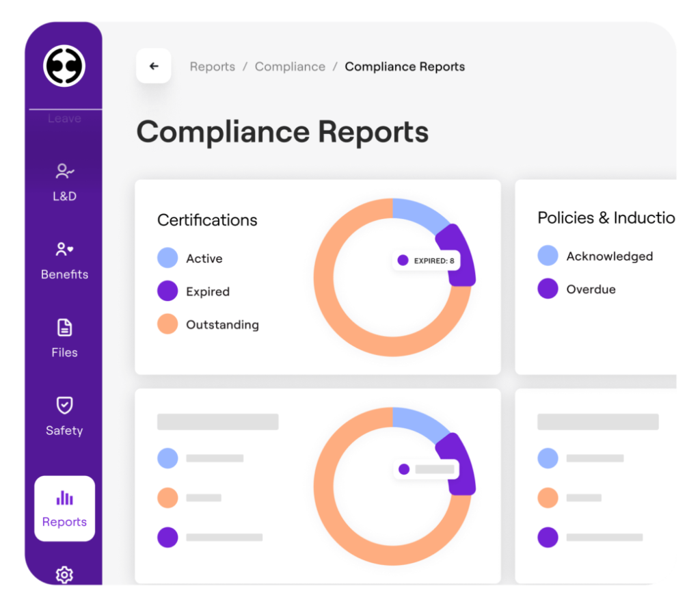Click the Certifications card title
The width and height of the screenshot is (700, 606).
(x=207, y=220)
